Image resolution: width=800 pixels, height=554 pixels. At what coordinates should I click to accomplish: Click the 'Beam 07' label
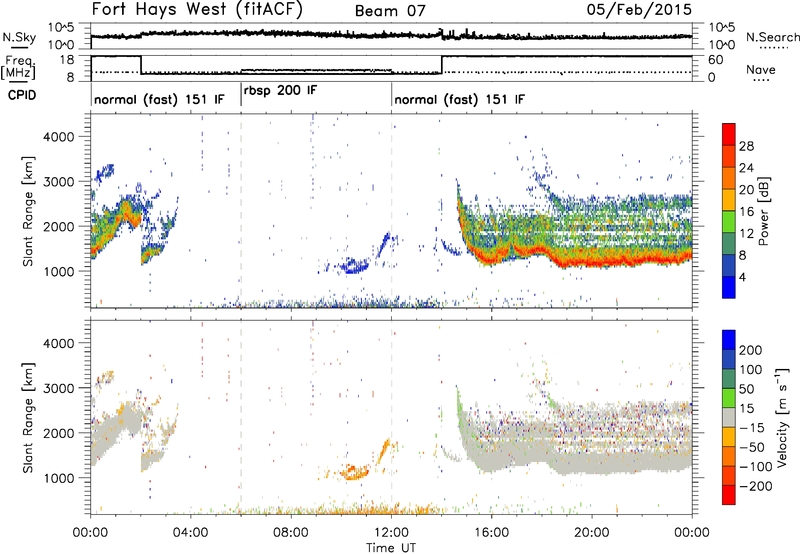coord(390,11)
